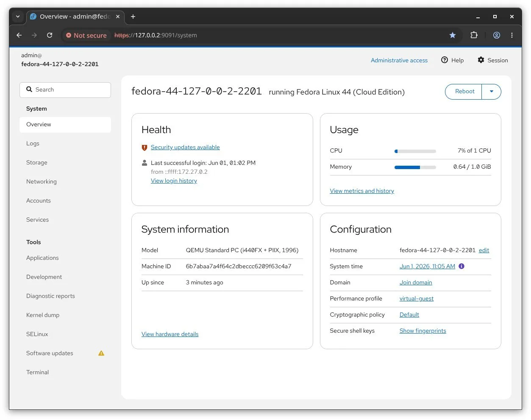
Task: Click the bookmark star icon
Action: point(453,35)
